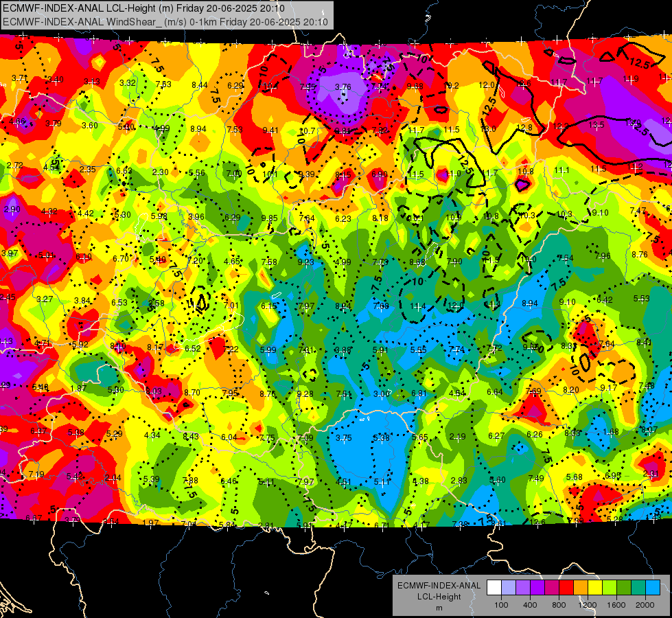672x618 pixels.
Task: Click the grid value 3.96
Action: point(196,216)
